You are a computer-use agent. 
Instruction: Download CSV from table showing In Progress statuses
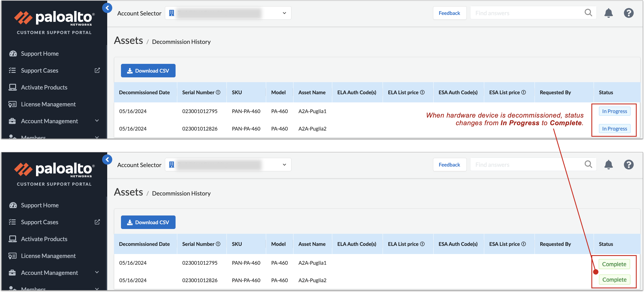148,71
